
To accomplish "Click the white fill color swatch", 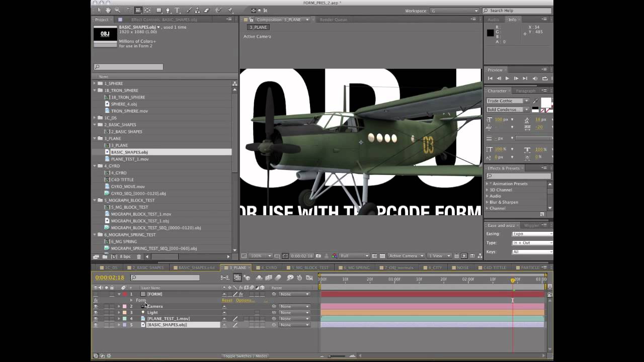I will 546,103.
